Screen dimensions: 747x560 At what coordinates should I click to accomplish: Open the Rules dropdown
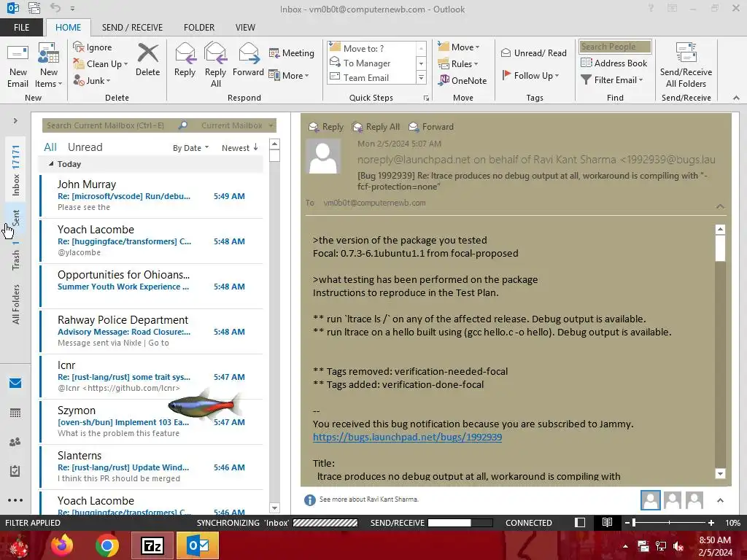coord(458,64)
